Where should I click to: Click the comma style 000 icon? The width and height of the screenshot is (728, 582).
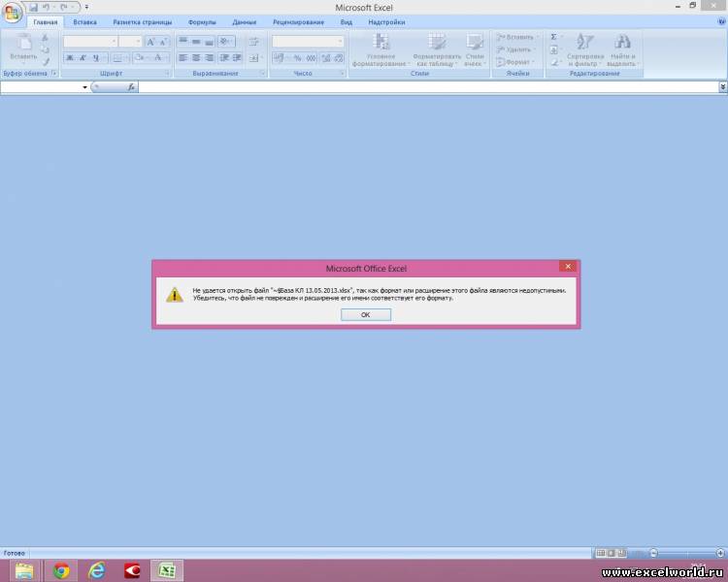pos(311,57)
